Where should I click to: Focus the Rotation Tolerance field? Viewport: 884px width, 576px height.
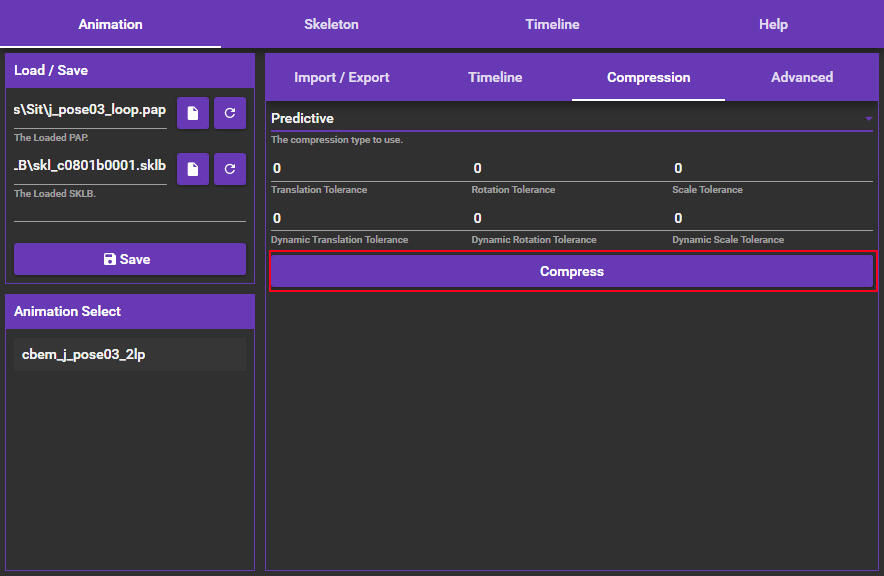click(570, 168)
